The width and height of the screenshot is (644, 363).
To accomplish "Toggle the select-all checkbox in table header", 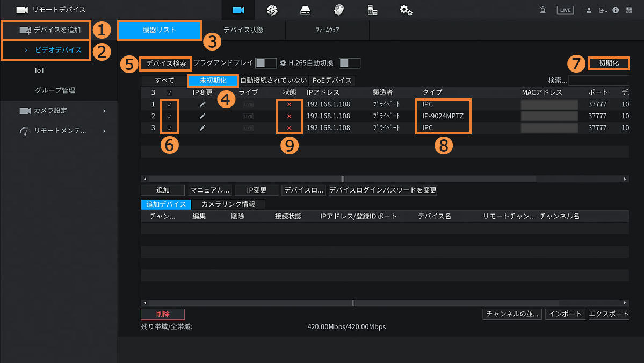I will click(169, 92).
